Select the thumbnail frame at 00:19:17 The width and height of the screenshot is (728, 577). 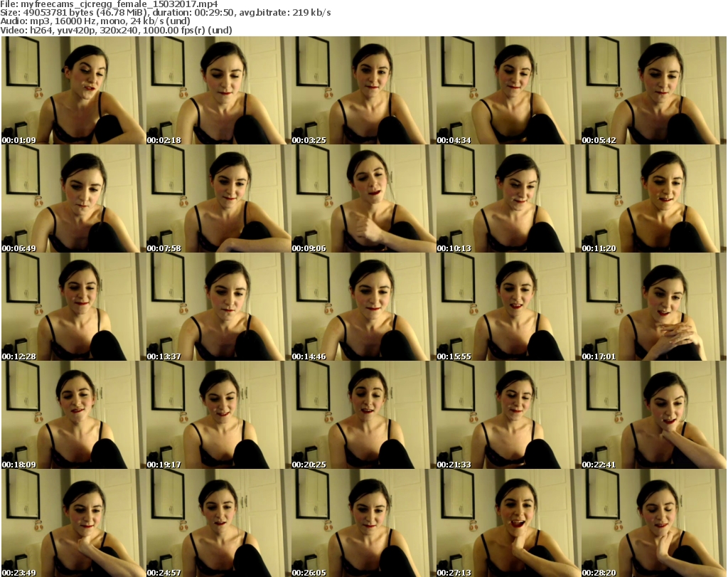[x=219, y=415]
